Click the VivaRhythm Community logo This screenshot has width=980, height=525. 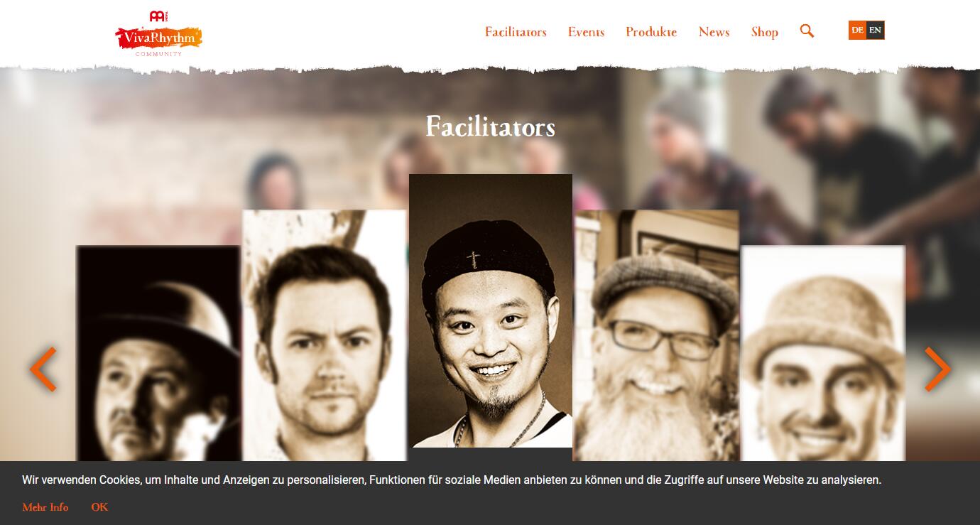158,34
